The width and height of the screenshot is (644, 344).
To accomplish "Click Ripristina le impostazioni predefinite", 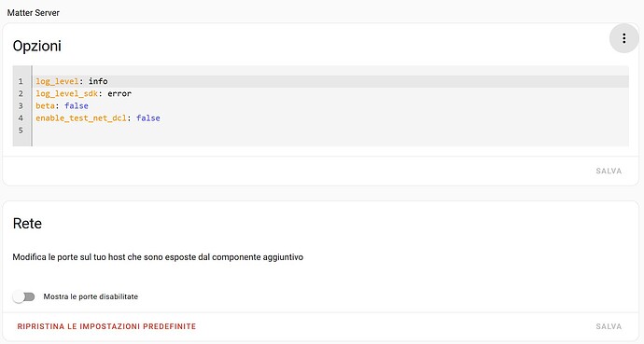I will [x=106, y=326].
